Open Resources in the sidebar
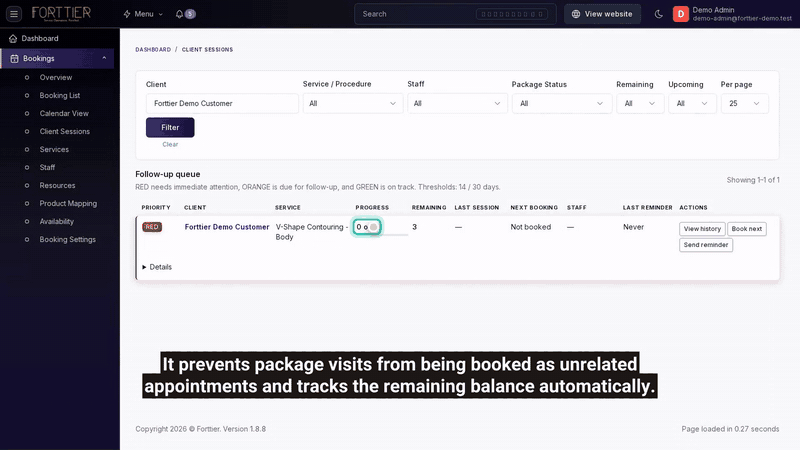Viewport: 800px width, 450px height. pyautogui.click(x=57, y=185)
